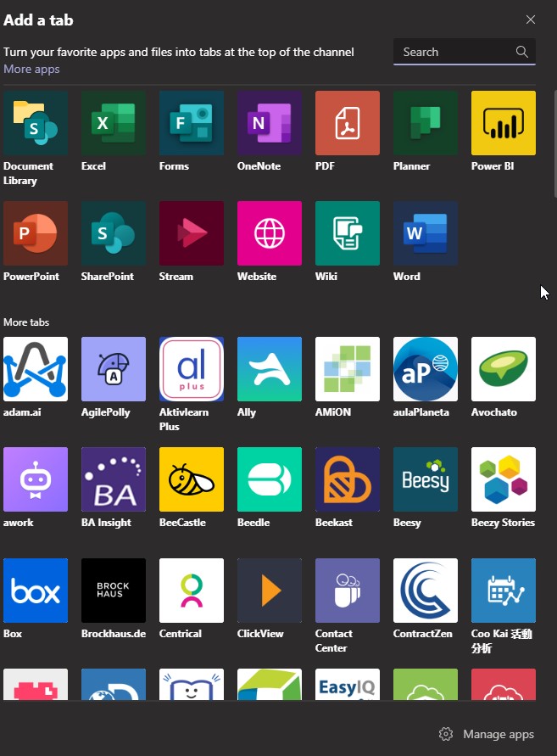The width and height of the screenshot is (557, 756).
Task: Click the search magnifier icon
Action: click(522, 52)
